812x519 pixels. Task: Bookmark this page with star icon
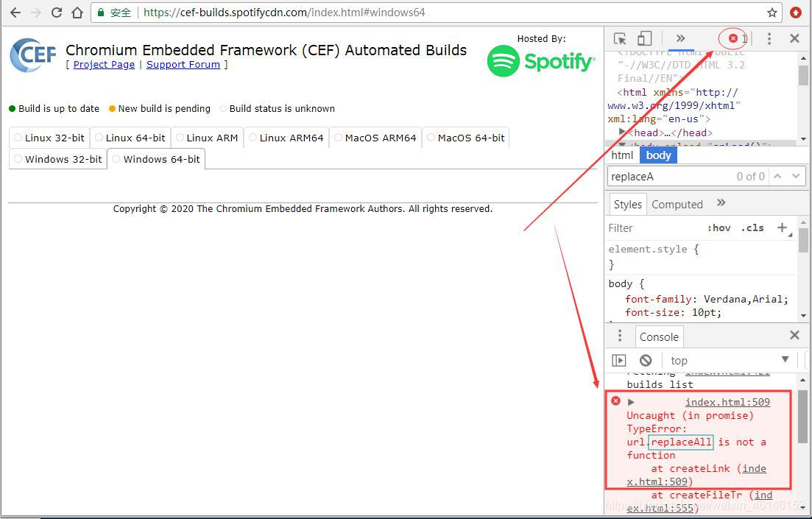click(772, 13)
